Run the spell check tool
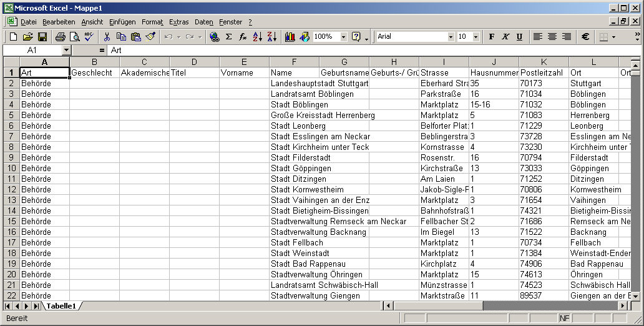This screenshot has width=644, height=326. click(89, 37)
